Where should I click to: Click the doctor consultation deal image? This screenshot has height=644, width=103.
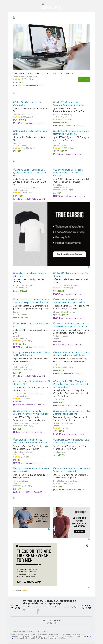coord(51,47)
